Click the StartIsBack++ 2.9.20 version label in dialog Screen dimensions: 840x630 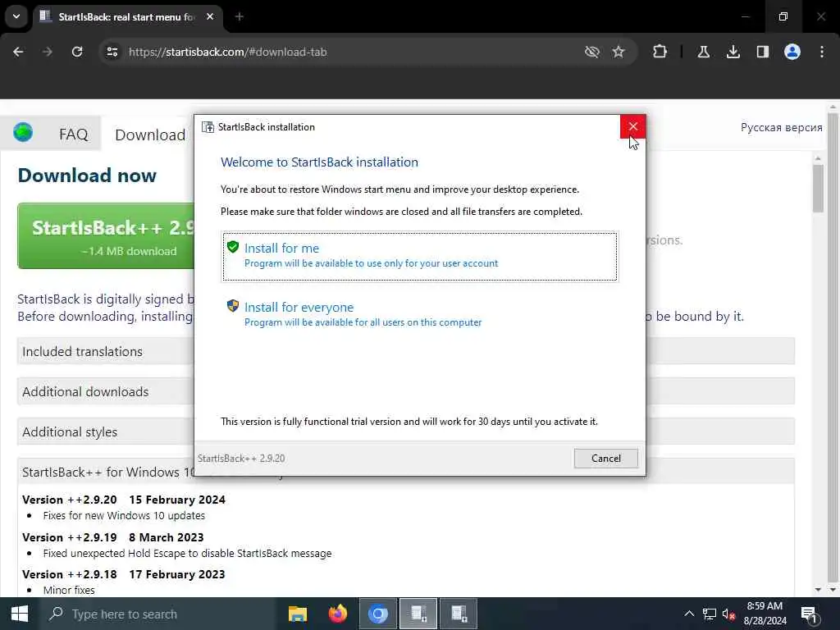pos(241,459)
